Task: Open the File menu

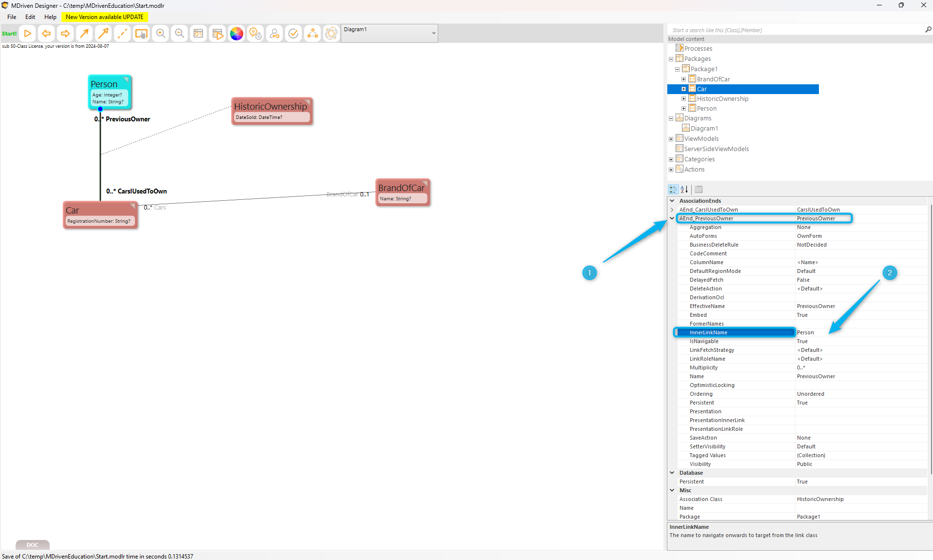Action: click(12, 17)
